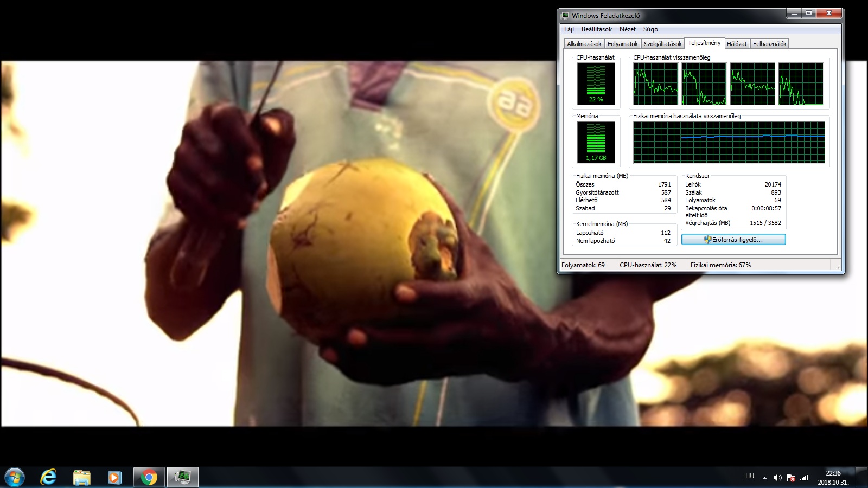
Task: Switch to the Hálózat tab
Action: (x=737, y=44)
